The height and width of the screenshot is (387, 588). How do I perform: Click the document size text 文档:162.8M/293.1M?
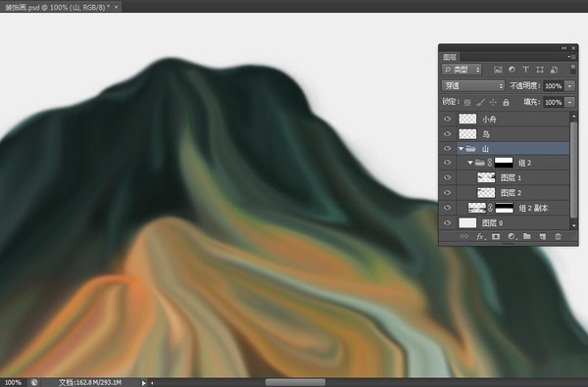90,382
